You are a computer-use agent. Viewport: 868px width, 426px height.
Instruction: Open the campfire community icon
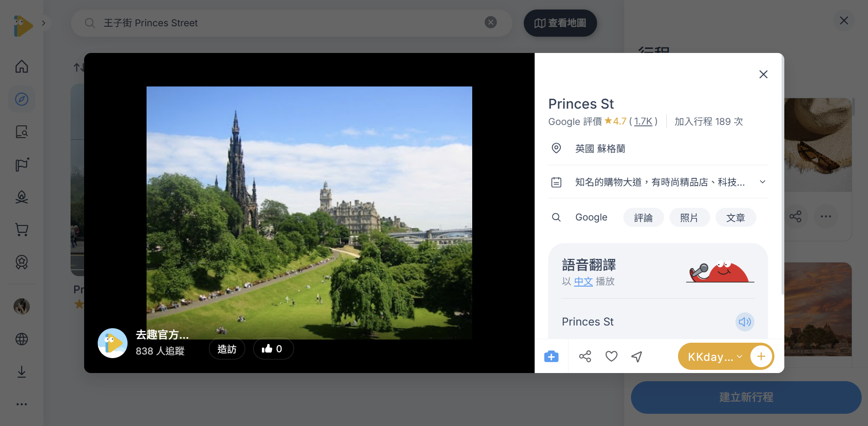21,197
